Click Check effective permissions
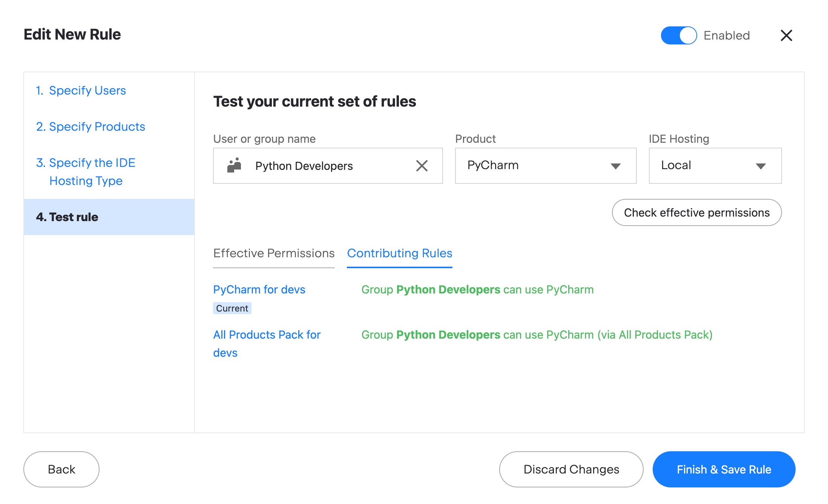The height and width of the screenshot is (504, 828). click(x=696, y=212)
